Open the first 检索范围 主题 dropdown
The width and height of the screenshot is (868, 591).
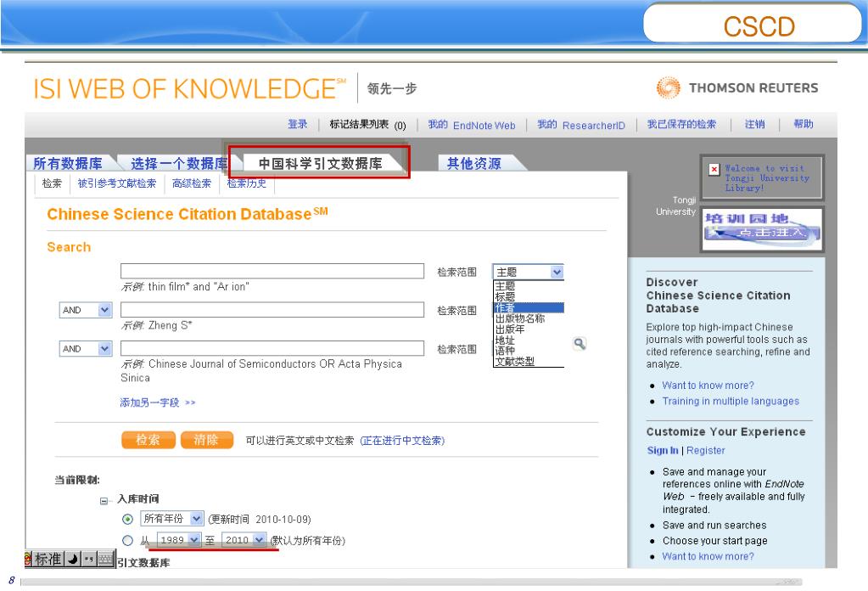coord(528,272)
